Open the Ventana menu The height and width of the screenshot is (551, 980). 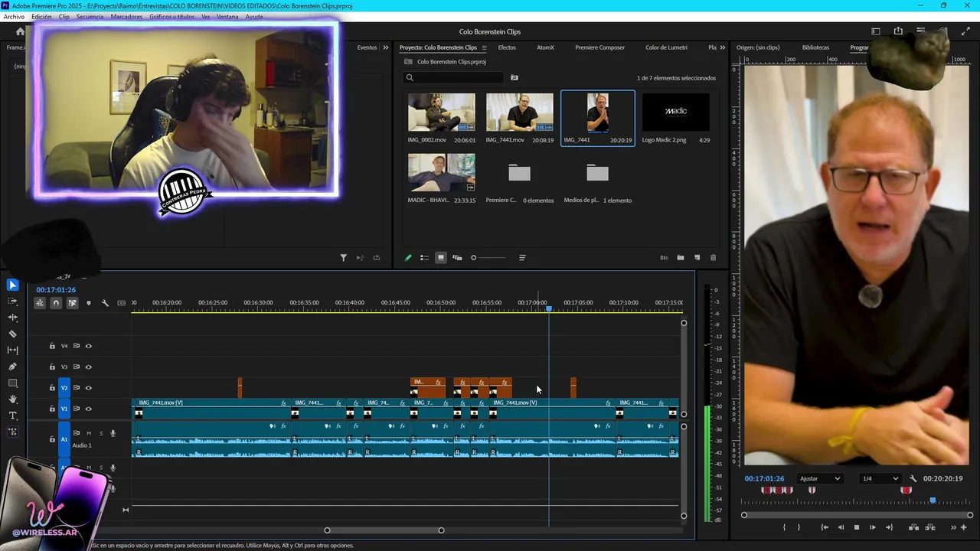pos(227,16)
